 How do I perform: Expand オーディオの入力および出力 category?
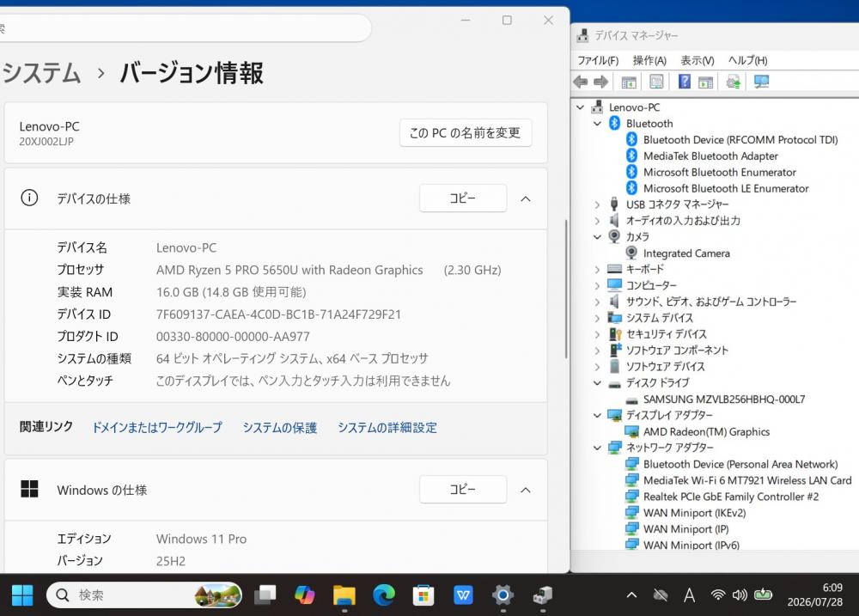[597, 221]
